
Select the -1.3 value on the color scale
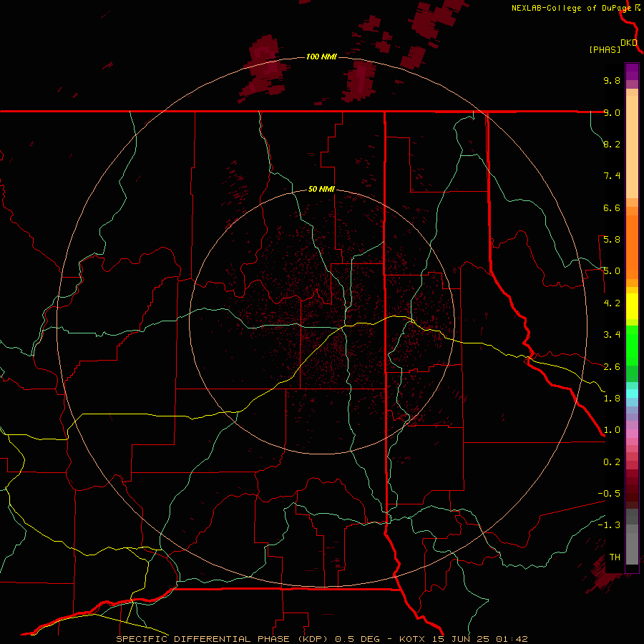[609, 525]
